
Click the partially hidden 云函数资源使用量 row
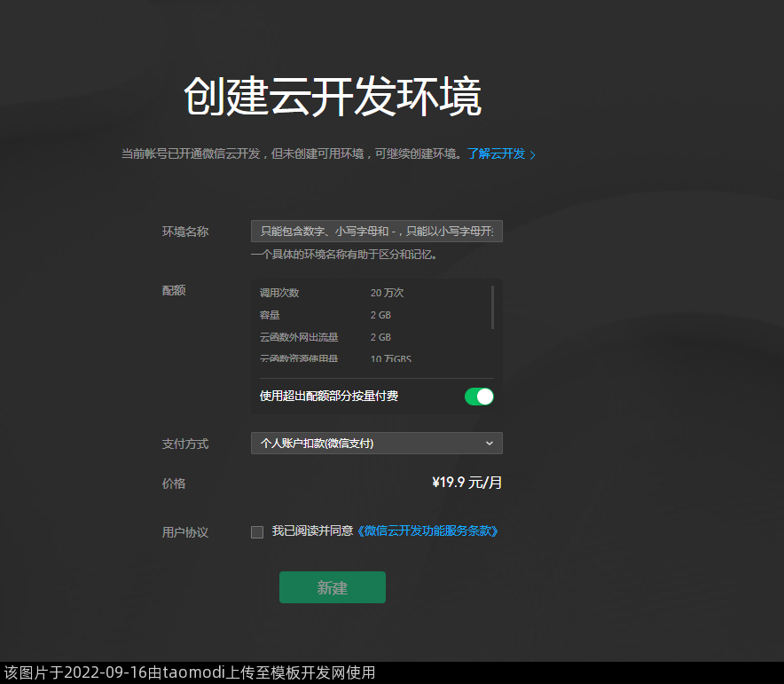coord(372,358)
